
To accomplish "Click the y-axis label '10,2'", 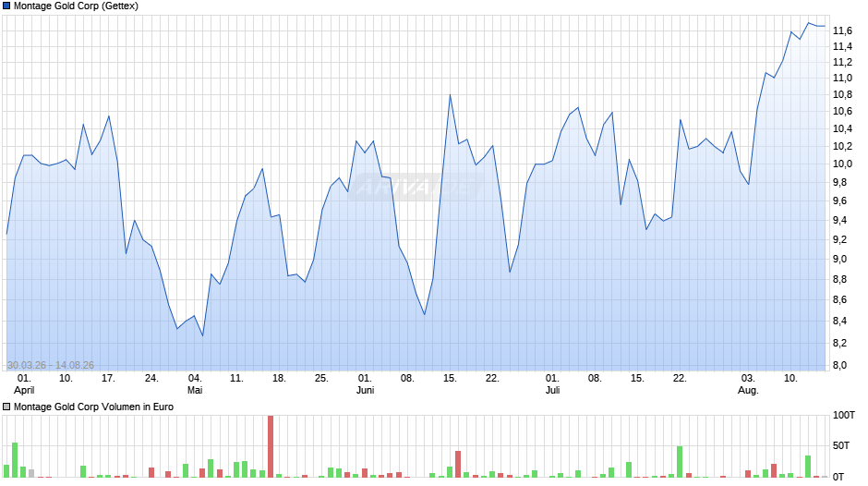I will tap(842, 146).
